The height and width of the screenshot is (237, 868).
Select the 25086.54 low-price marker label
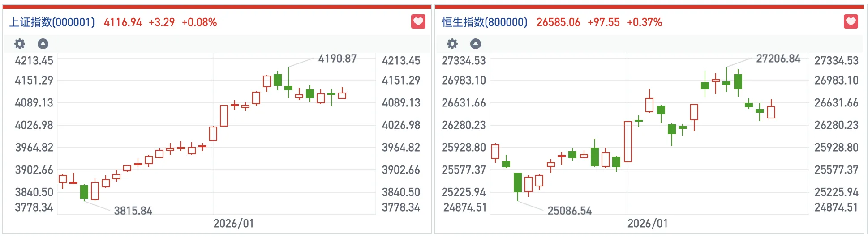pyautogui.click(x=569, y=211)
